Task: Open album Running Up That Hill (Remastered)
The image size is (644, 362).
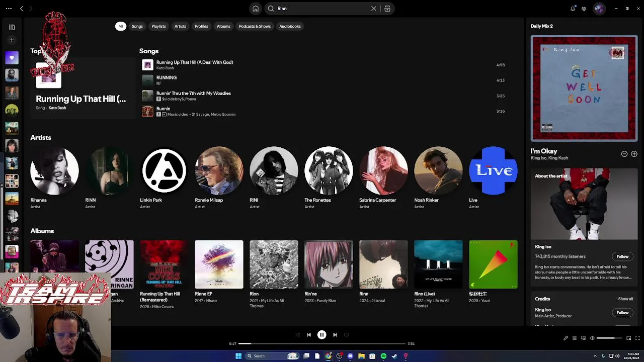Action: (x=164, y=274)
